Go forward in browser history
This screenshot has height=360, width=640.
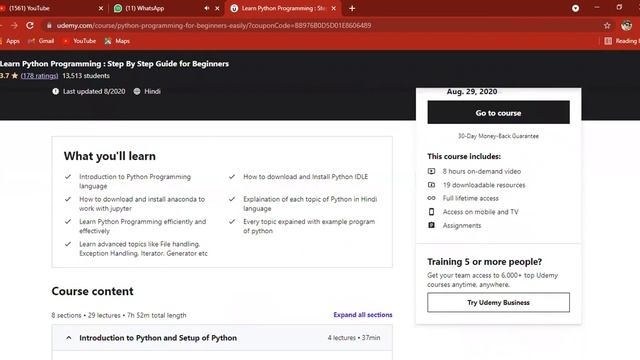pos(14,25)
